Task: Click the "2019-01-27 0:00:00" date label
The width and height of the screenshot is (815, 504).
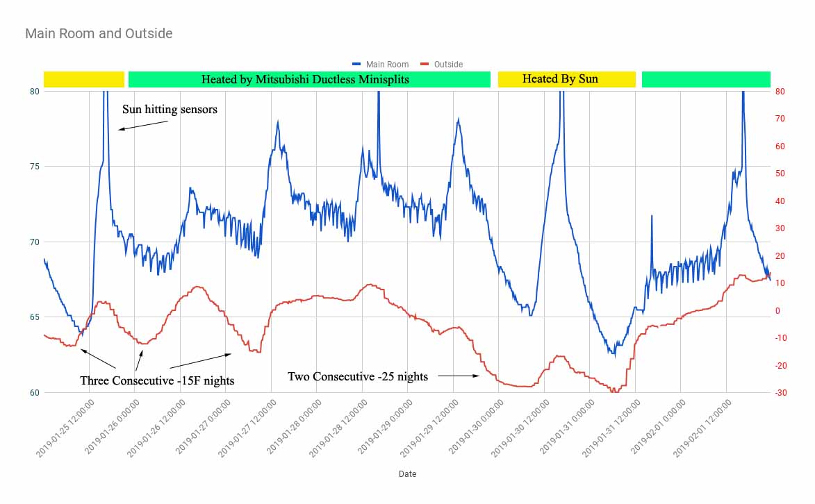Action: tap(203, 427)
